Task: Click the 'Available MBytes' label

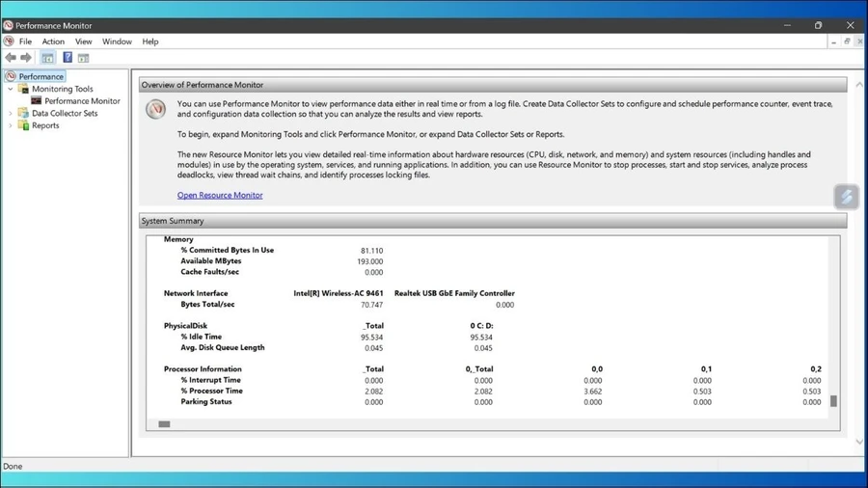Action: [211, 260]
